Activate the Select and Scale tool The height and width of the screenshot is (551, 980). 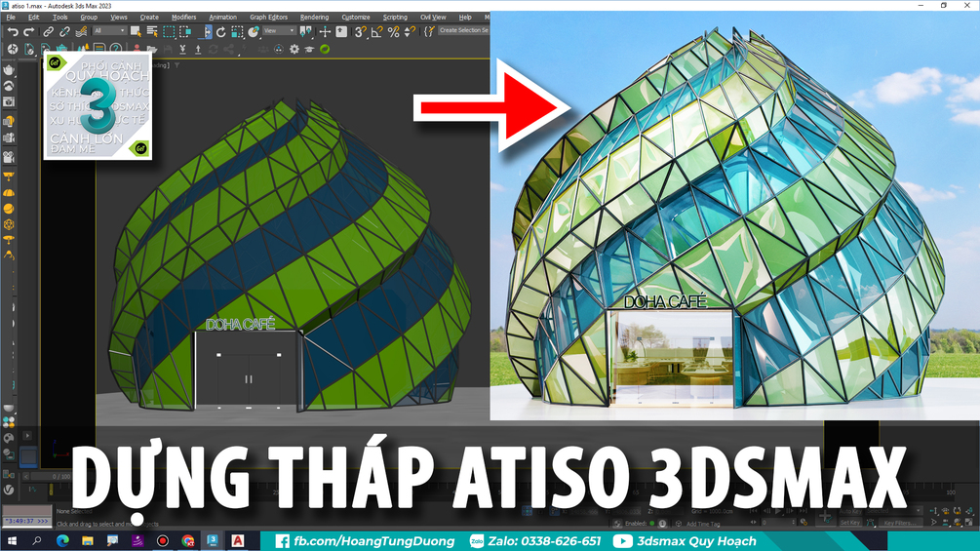(x=237, y=31)
